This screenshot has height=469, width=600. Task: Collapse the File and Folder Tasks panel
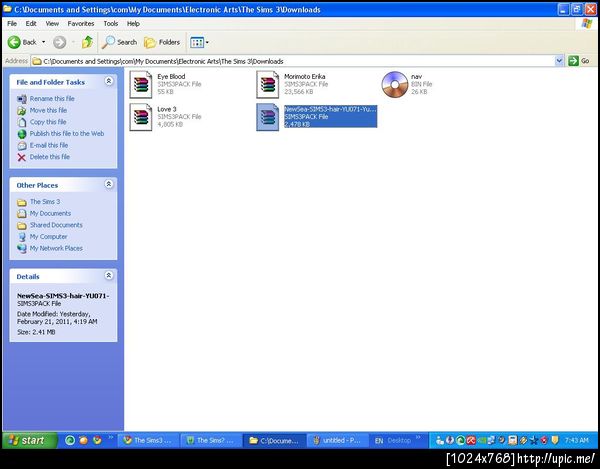pyautogui.click(x=109, y=81)
